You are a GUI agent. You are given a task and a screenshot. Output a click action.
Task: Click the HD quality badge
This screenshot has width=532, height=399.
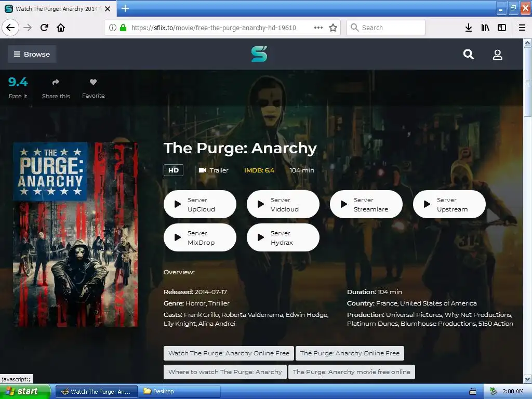(x=174, y=170)
